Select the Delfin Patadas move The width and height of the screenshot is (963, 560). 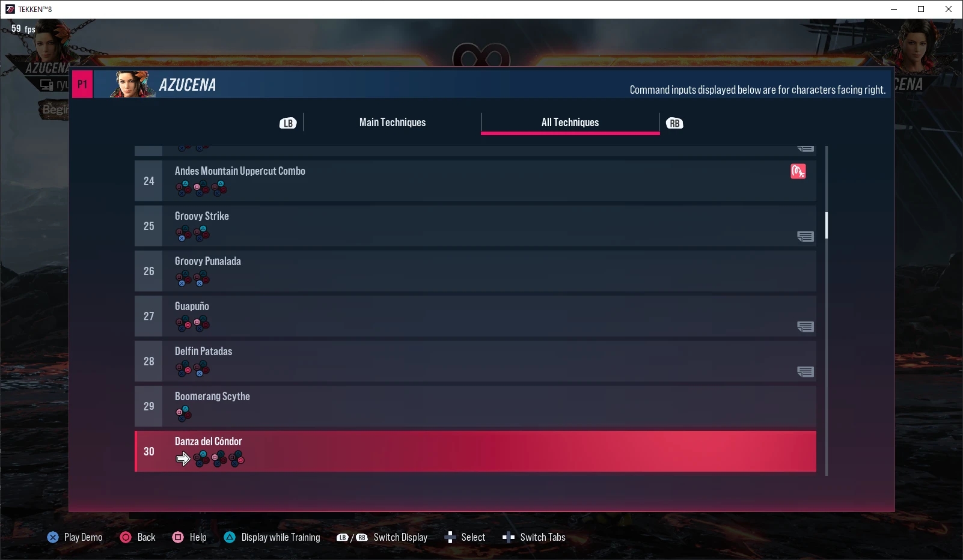pyautogui.click(x=475, y=361)
